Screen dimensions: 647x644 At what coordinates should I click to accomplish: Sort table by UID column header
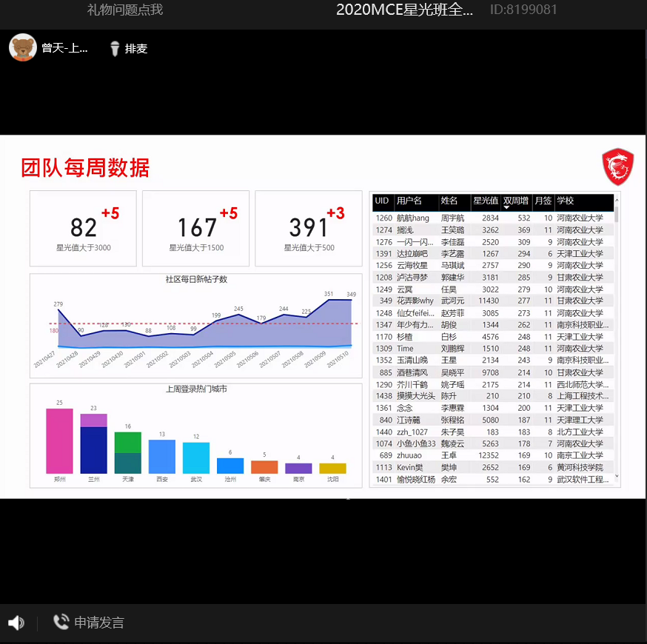(x=382, y=201)
